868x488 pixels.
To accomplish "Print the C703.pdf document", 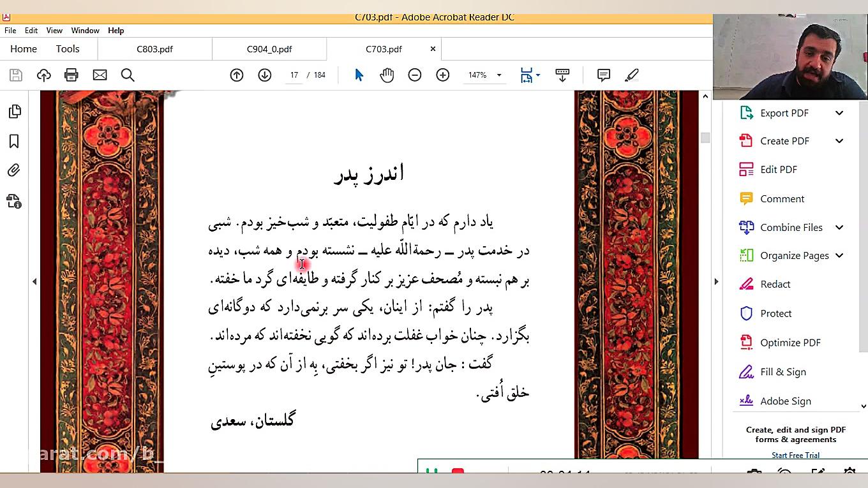I will point(71,75).
